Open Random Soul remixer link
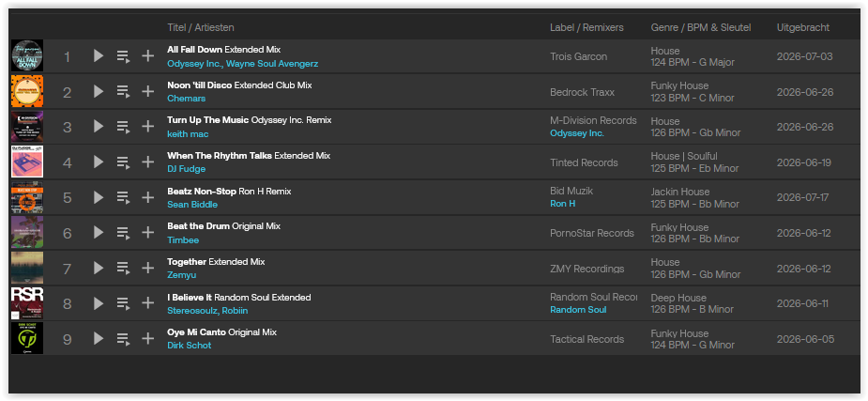The image size is (868, 401). tap(578, 310)
